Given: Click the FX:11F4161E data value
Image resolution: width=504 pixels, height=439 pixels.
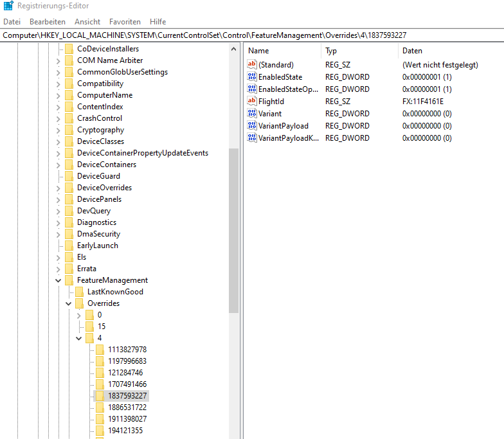Looking at the screenshot, I should tap(423, 102).
